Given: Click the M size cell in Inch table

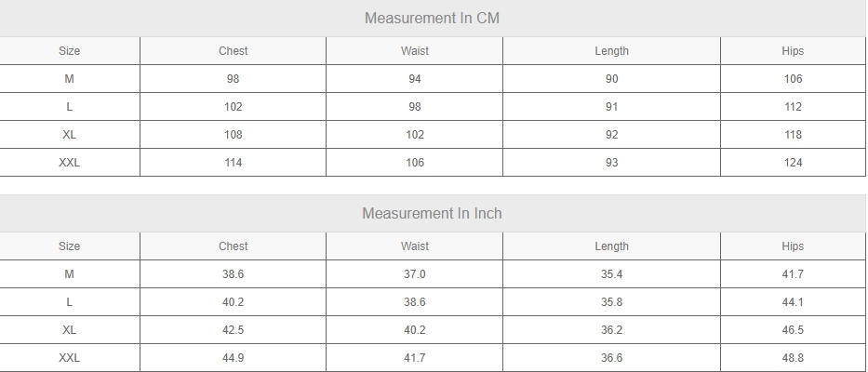Looking at the screenshot, I should tap(69, 274).
